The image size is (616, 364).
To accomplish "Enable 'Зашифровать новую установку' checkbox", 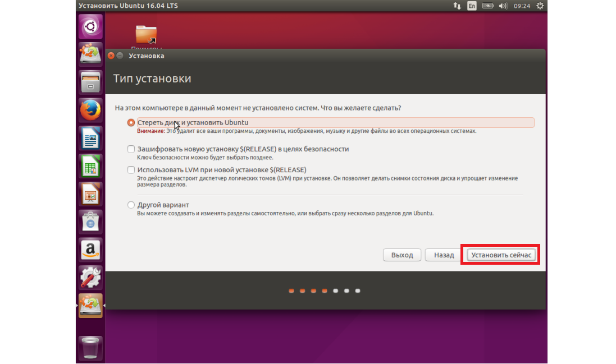I will tap(131, 149).
